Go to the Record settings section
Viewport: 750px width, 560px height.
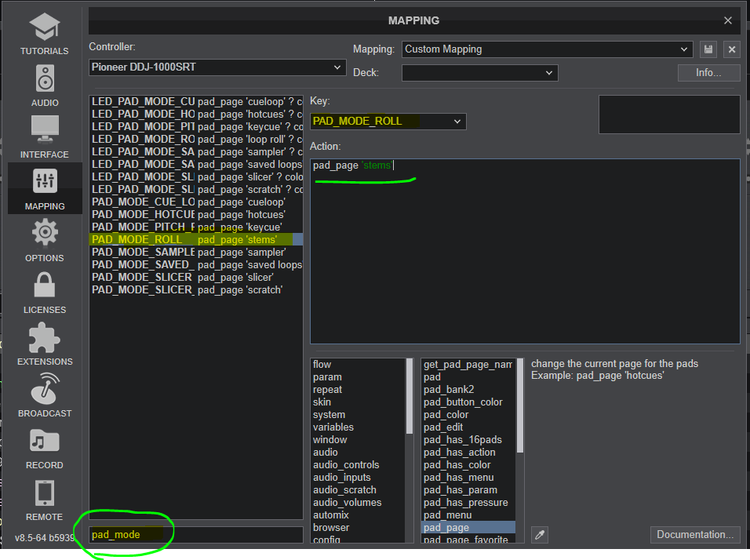45,448
